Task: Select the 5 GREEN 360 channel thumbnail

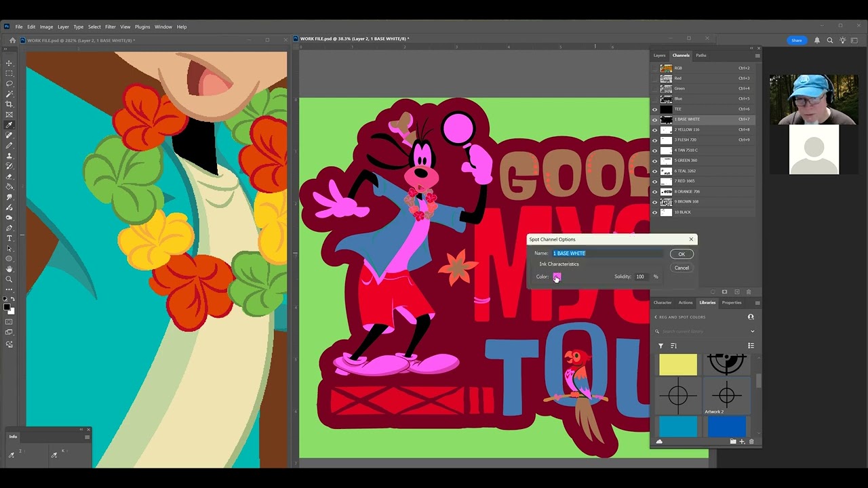Action: [x=667, y=161]
